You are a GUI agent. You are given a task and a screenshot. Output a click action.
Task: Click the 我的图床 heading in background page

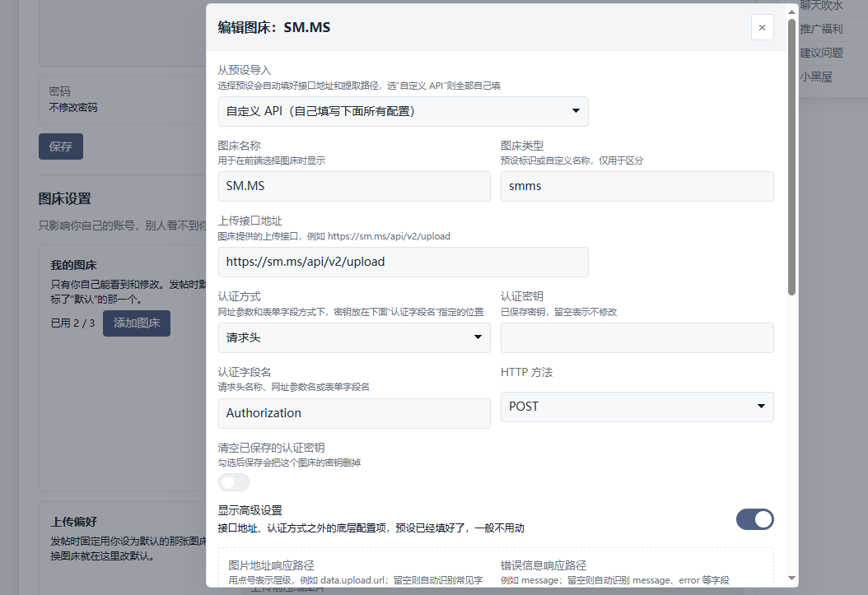73,266
